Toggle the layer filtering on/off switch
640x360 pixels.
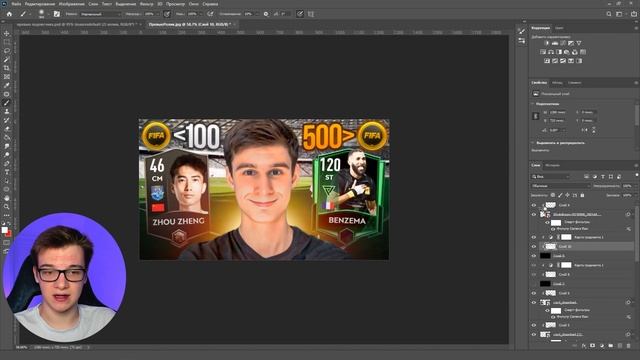coord(637,176)
